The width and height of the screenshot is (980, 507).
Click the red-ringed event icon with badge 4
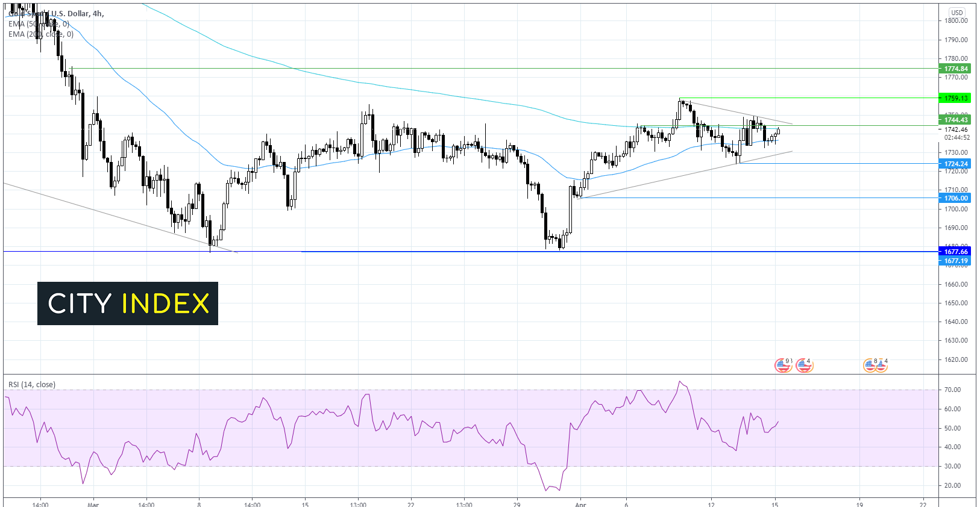pyautogui.click(x=804, y=365)
